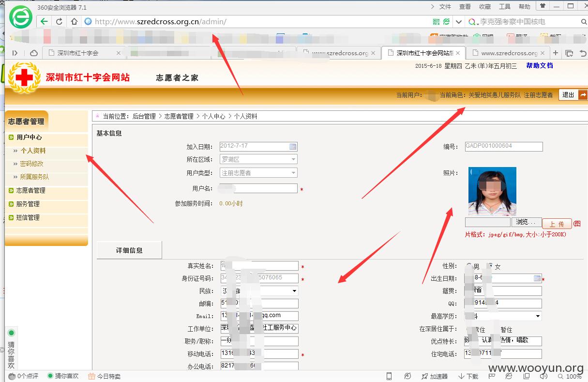The image size is (588, 382).
Task: Switch to the 深圳市红十字会网站 active tab
Action: [x=423, y=53]
